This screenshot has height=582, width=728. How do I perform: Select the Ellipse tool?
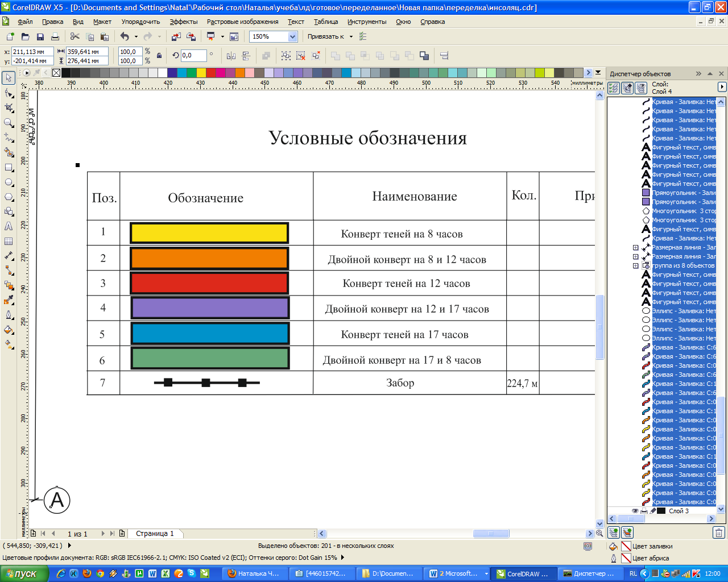[9, 182]
